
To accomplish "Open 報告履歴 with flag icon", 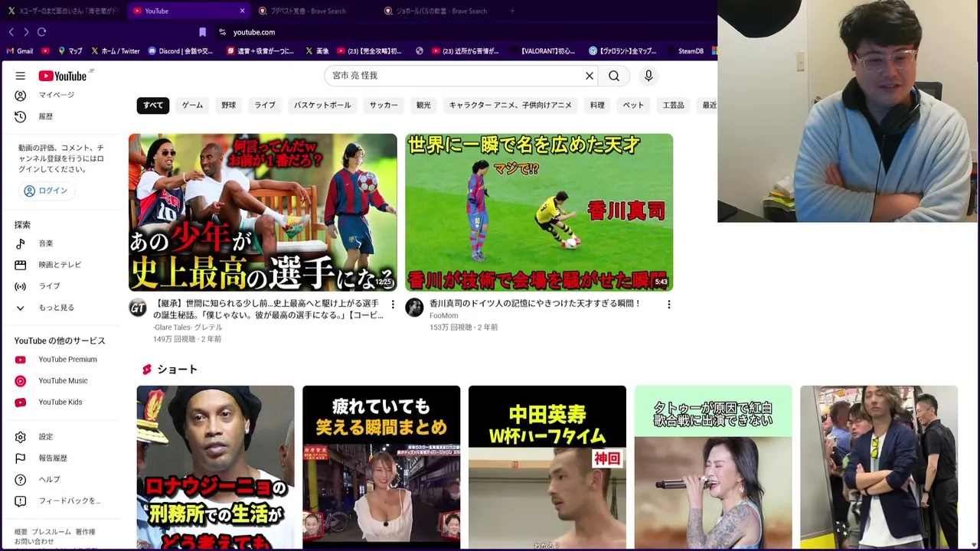I will [x=53, y=458].
